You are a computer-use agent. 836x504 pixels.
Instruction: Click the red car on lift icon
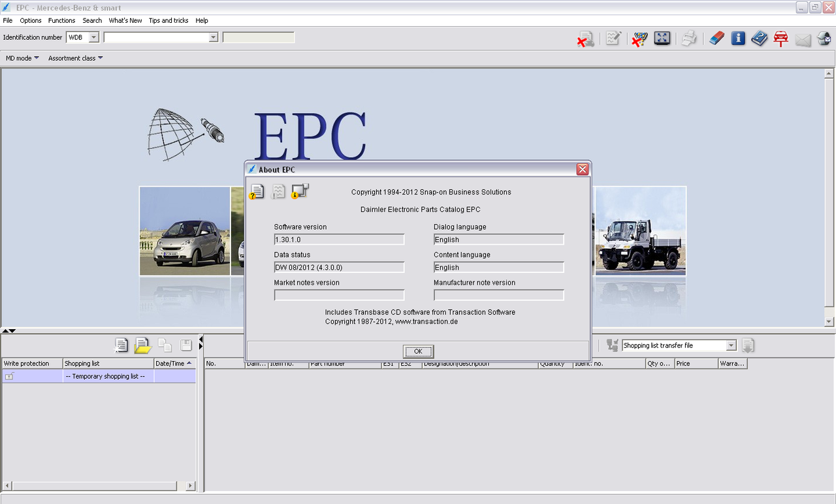pyautogui.click(x=780, y=39)
